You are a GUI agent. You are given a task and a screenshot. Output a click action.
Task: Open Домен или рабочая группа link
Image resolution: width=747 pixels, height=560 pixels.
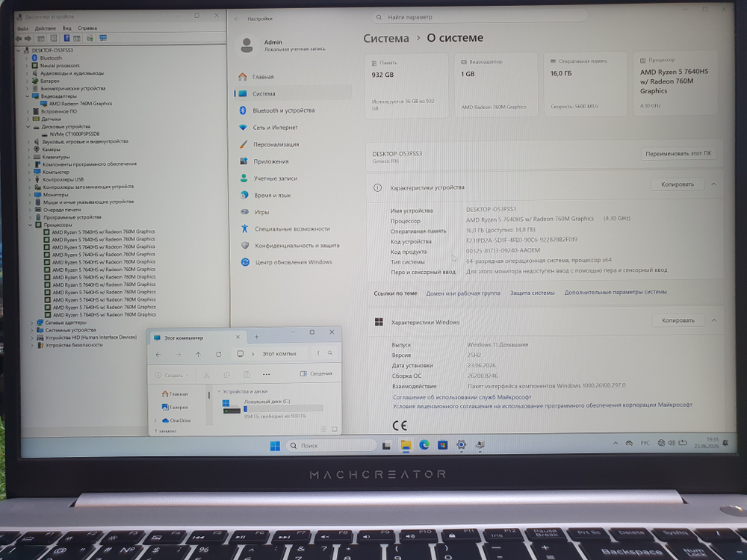[x=463, y=293]
